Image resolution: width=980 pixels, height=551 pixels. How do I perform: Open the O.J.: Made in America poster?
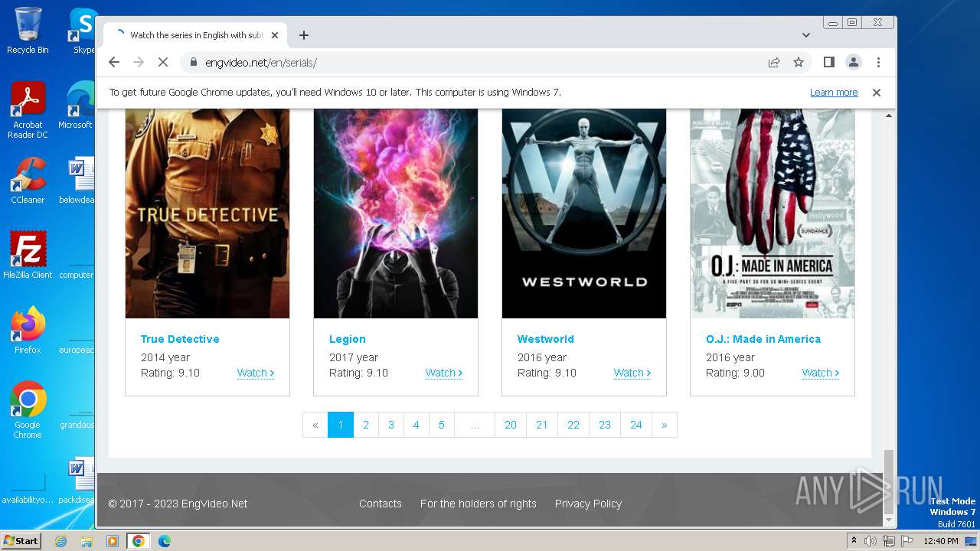773,214
